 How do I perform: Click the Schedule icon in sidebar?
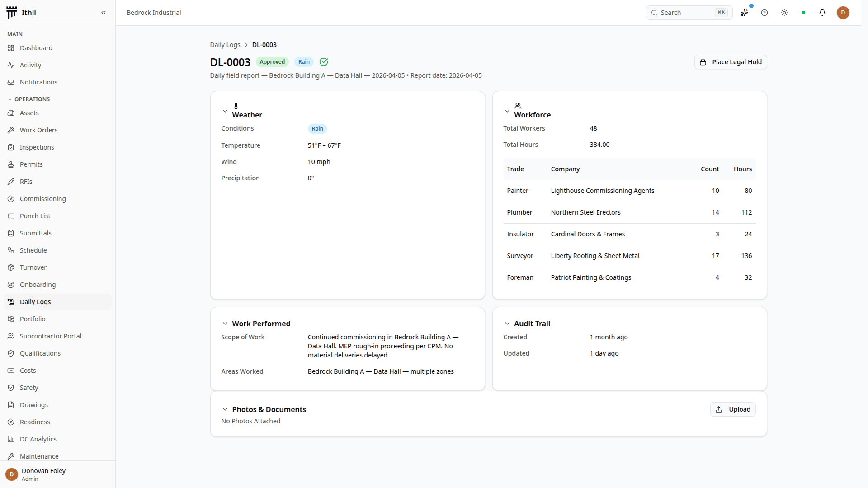tap(11, 250)
